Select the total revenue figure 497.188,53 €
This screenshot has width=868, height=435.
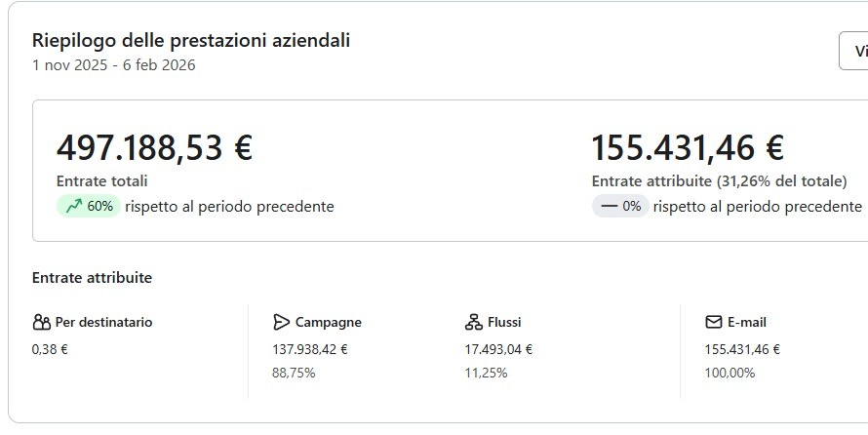[x=154, y=148]
